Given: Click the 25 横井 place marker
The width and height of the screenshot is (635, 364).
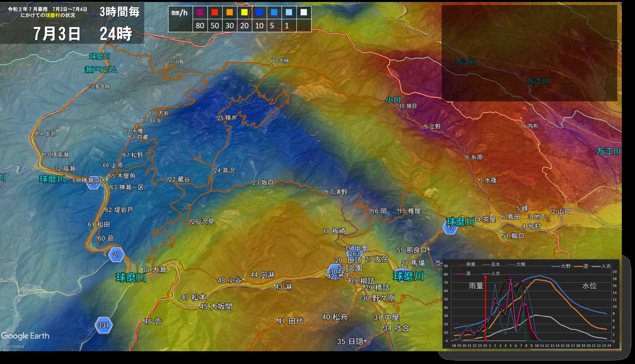Looking at the screenshot, I should [x=227, y=118].
